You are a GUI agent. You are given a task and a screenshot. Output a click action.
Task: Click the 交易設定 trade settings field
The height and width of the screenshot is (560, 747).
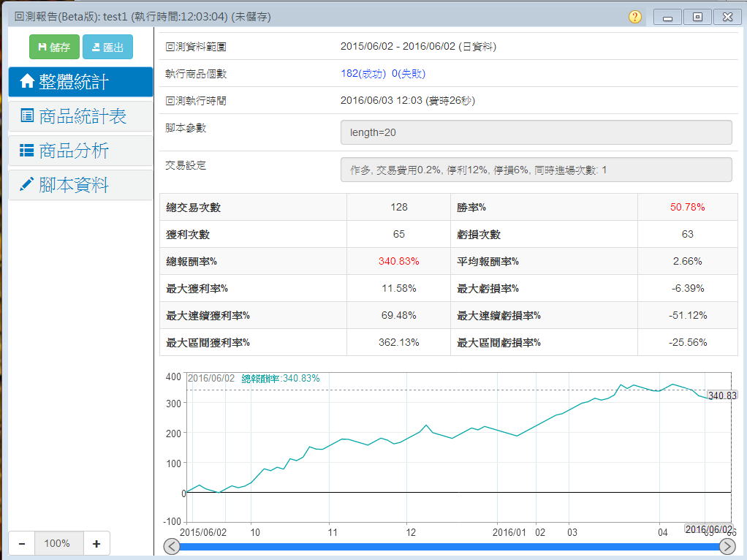[x=536, y=170]
